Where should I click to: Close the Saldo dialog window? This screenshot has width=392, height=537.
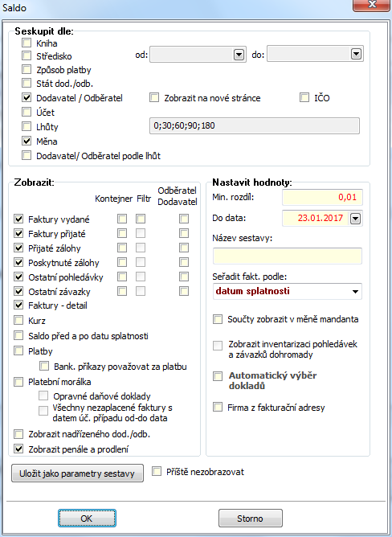[372, 5]
